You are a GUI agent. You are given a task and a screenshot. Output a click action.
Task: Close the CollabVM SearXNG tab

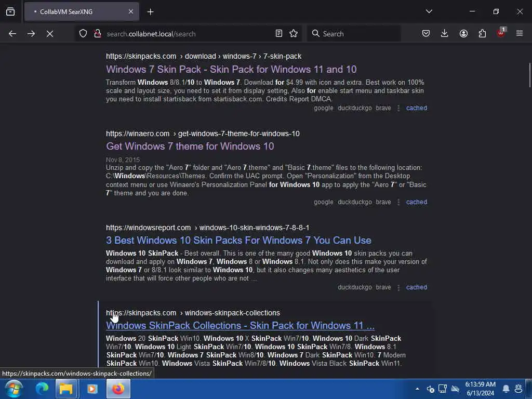[x=130, y=11]
